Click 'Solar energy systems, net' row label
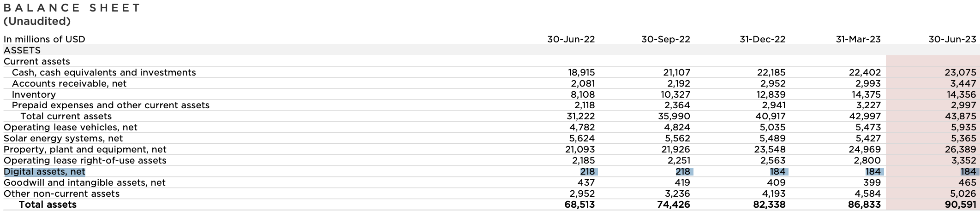980x211 pixels. click(63, 139)
